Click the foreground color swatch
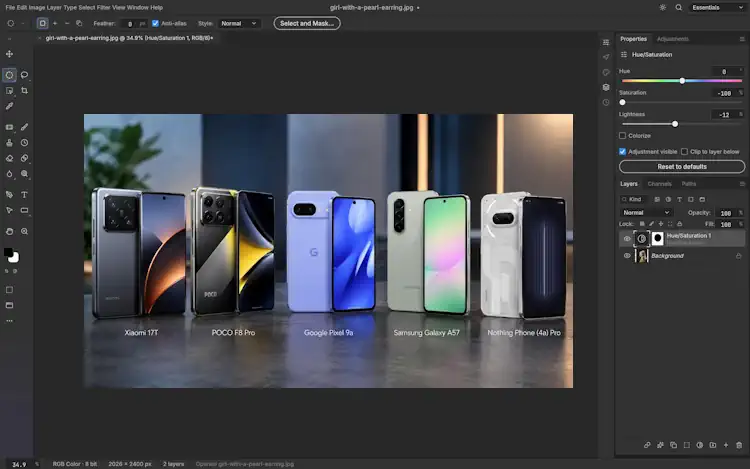This screenshot has height=469, width=750. coord(8,252)
